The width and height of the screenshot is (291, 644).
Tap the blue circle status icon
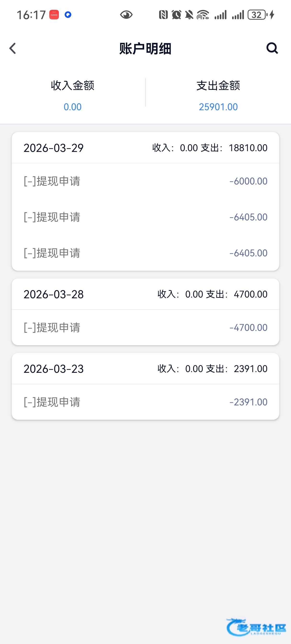coord(68,15)
